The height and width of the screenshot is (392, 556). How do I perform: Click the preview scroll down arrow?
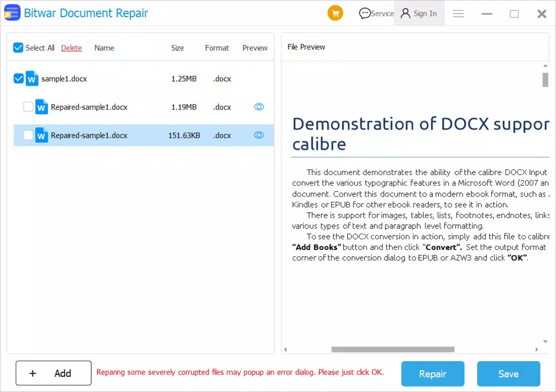pos(545,342)
